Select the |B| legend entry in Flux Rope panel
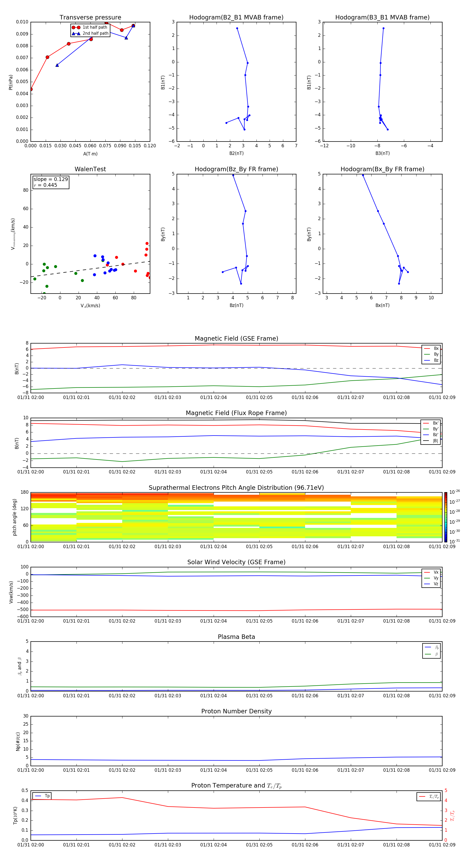Viewport: 473px width, 868px height. click(x=431, y=441)
